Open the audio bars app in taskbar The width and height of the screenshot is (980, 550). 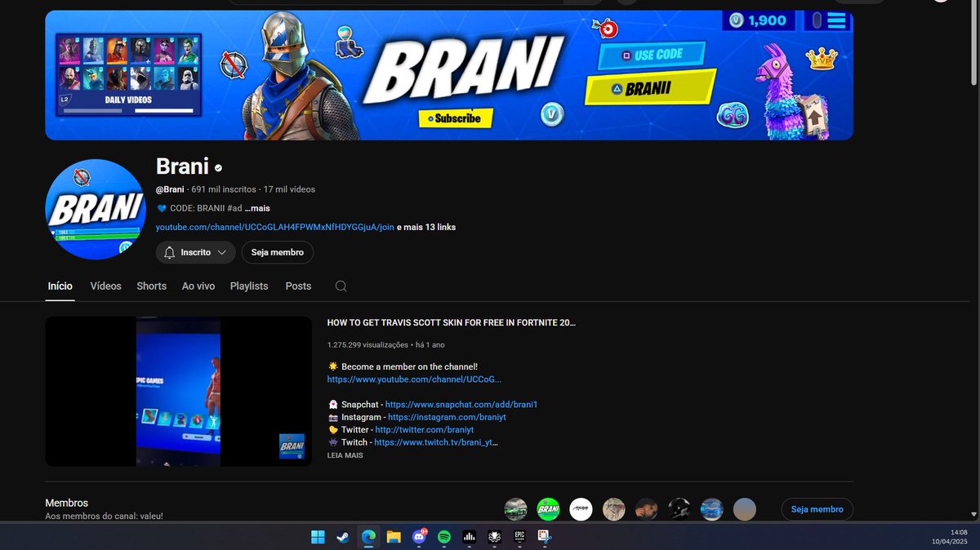pos(470,537)
